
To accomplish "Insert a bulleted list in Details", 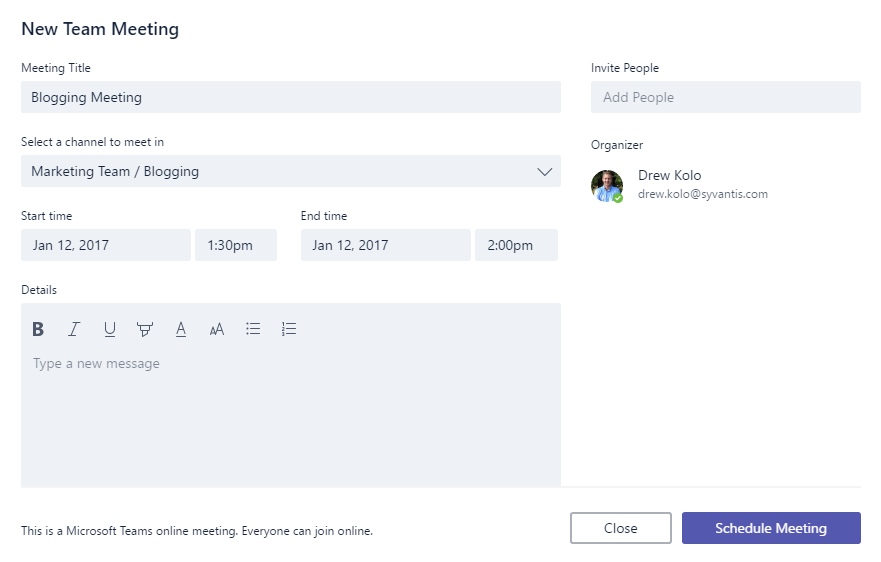I will click(253, 329).
